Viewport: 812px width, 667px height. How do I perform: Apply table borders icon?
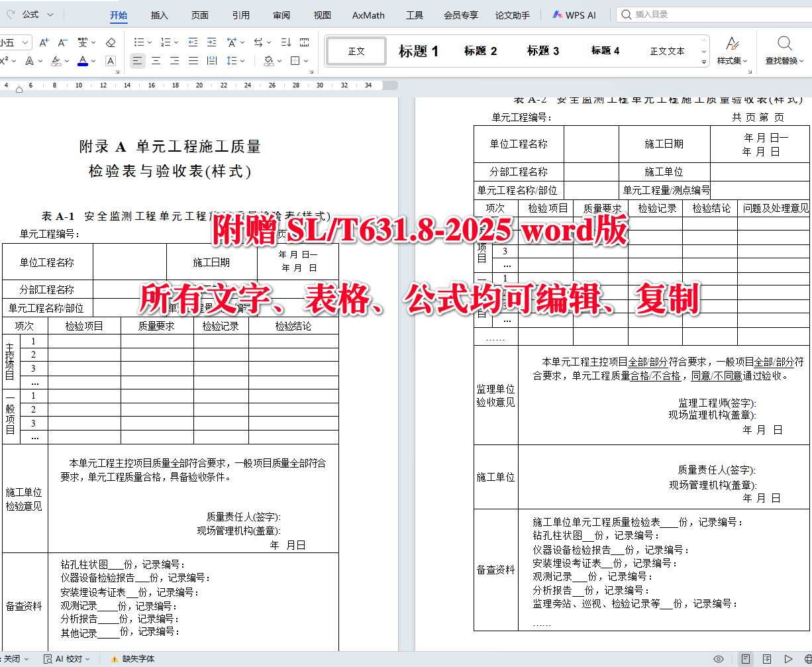[296, 61]
